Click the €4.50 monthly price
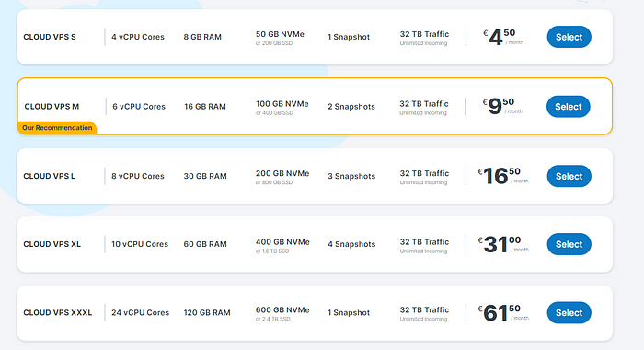 point(503,37)
